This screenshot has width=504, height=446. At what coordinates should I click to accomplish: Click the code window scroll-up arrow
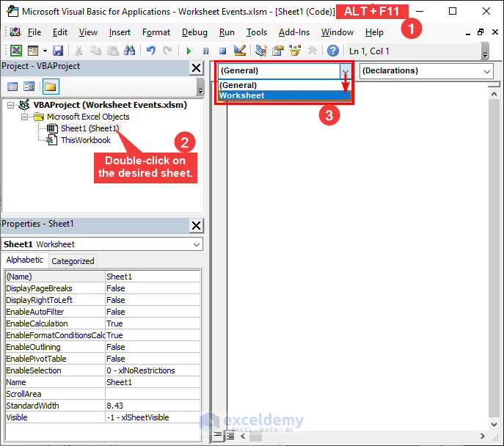[x=494, y=94]
